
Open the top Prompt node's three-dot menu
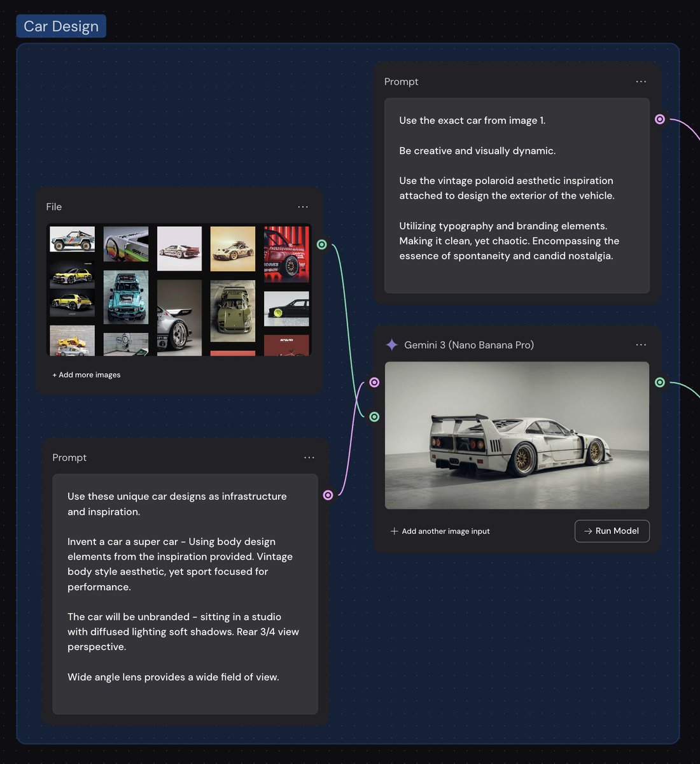pyautogui.click(x=641, y=81)
